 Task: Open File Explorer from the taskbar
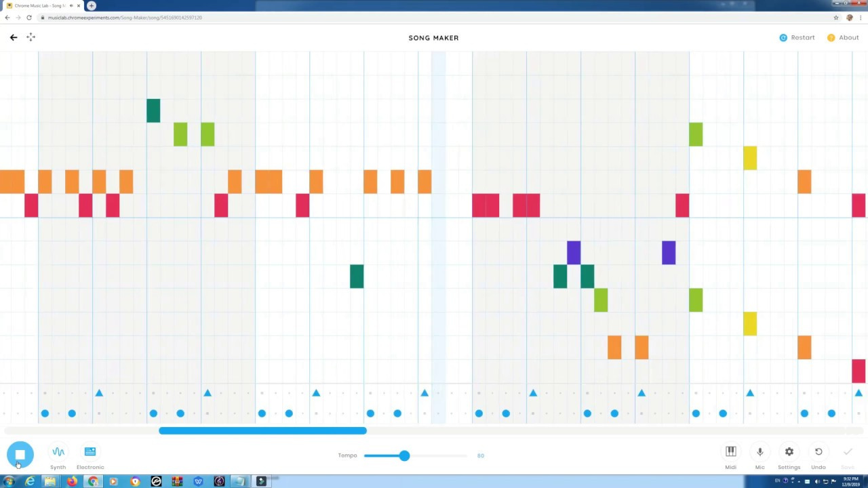tap(51, 481)
